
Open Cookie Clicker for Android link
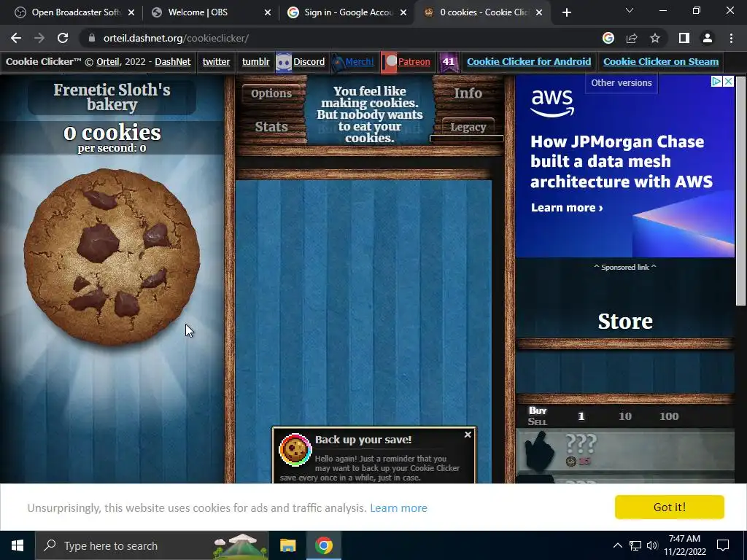click(529, 62)
